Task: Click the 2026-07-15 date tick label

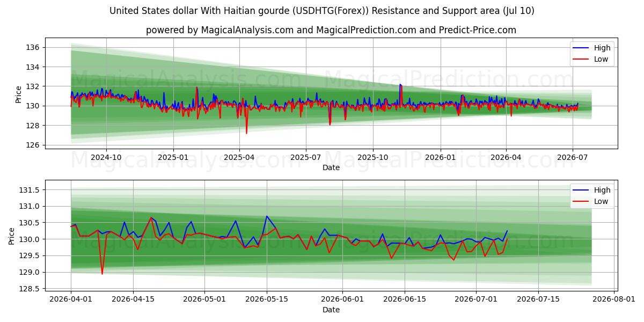Action: 539,299
